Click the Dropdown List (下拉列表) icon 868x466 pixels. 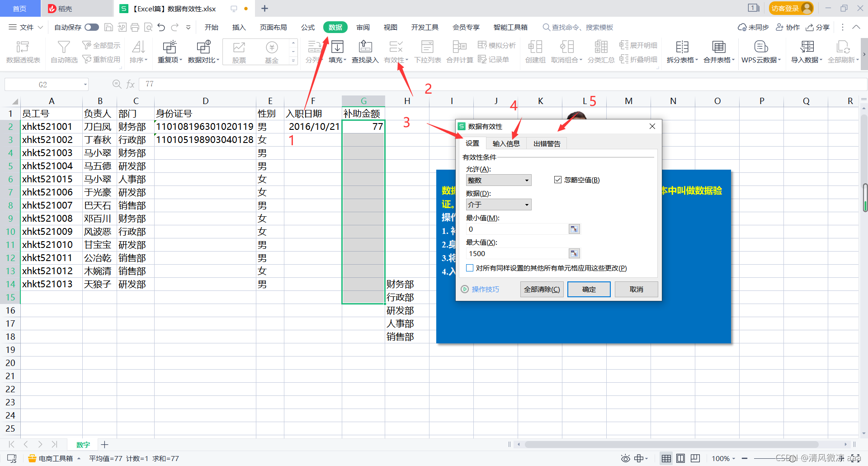(x=427, y=47)
